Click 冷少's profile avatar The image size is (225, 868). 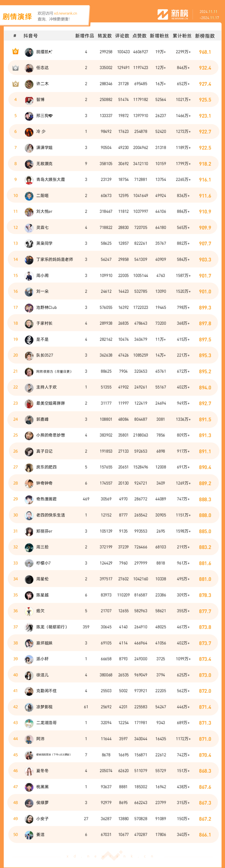29,132
